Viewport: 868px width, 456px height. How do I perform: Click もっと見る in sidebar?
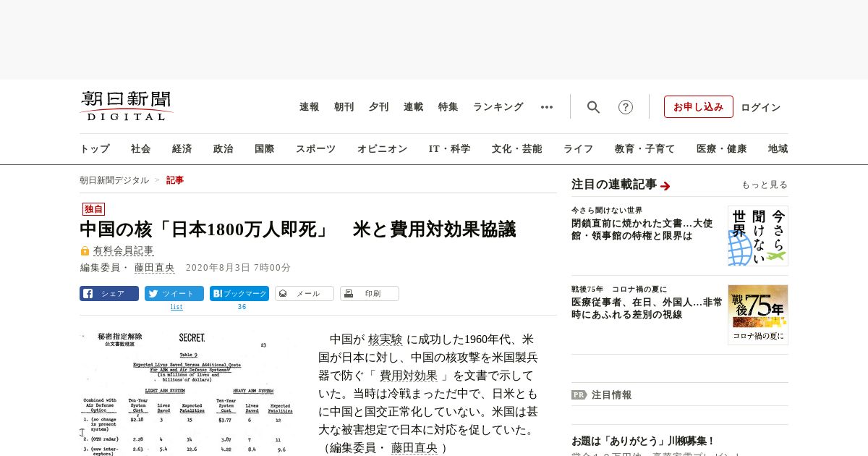coord(765,185)
